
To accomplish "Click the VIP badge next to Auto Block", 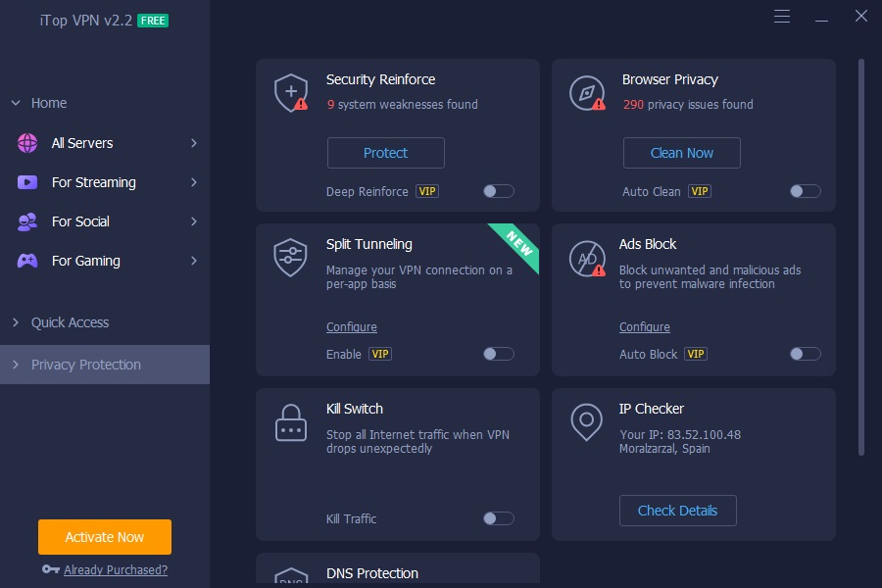I will (695, 354).
